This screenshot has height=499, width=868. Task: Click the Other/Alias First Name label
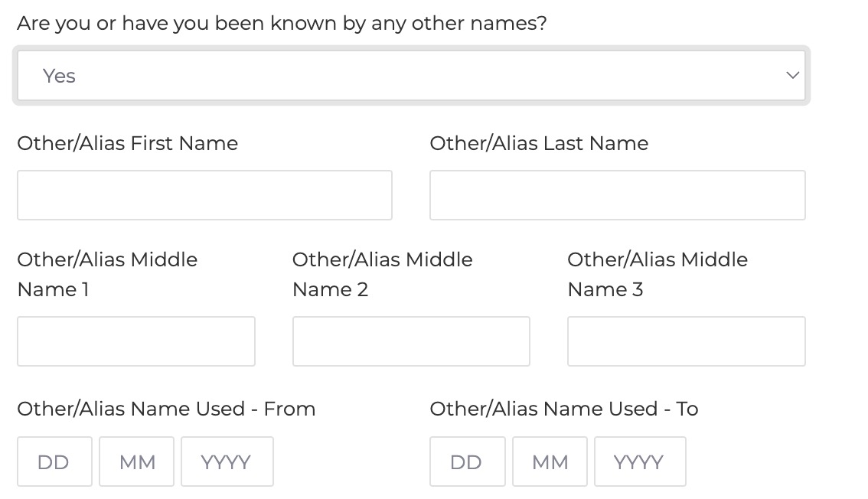click(127, 143)
